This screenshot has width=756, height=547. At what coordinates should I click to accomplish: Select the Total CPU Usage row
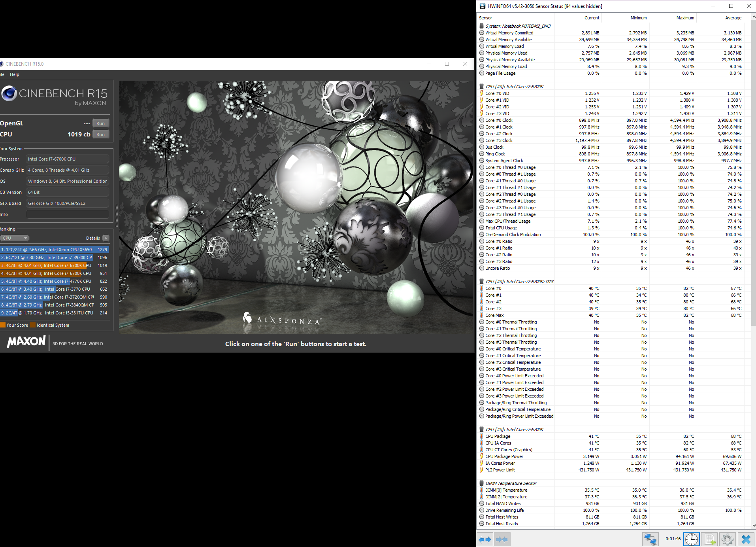[x=611, y=228]
